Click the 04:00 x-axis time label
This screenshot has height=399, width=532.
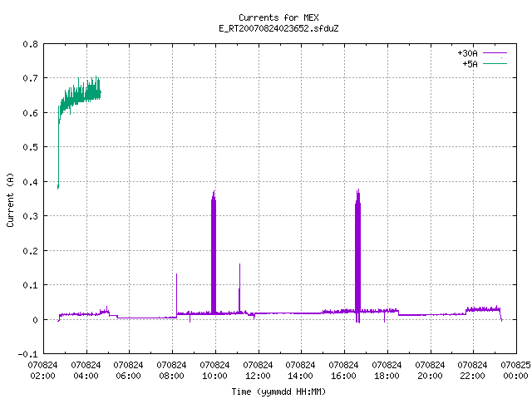tap(86, 376)
